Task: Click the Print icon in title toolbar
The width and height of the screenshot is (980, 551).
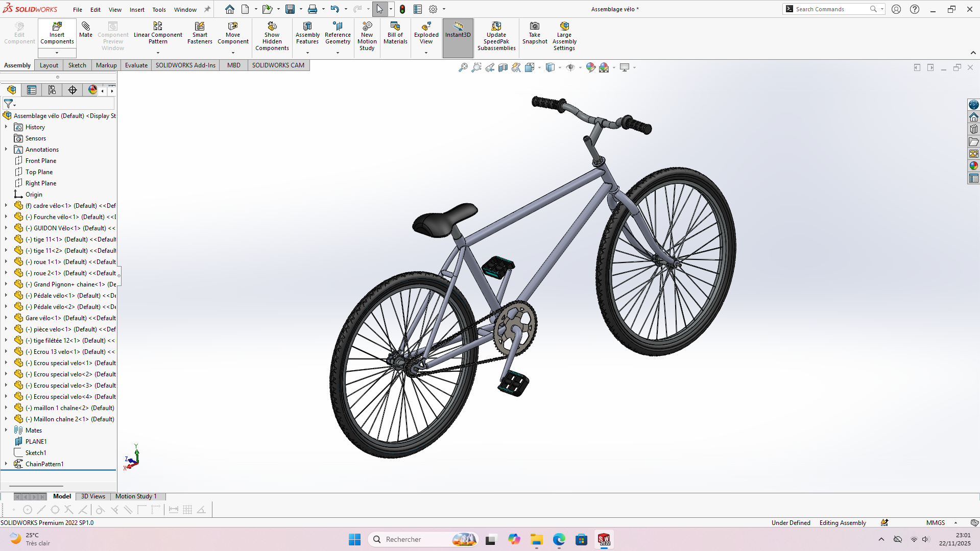Action: click(x=313, y=9)
